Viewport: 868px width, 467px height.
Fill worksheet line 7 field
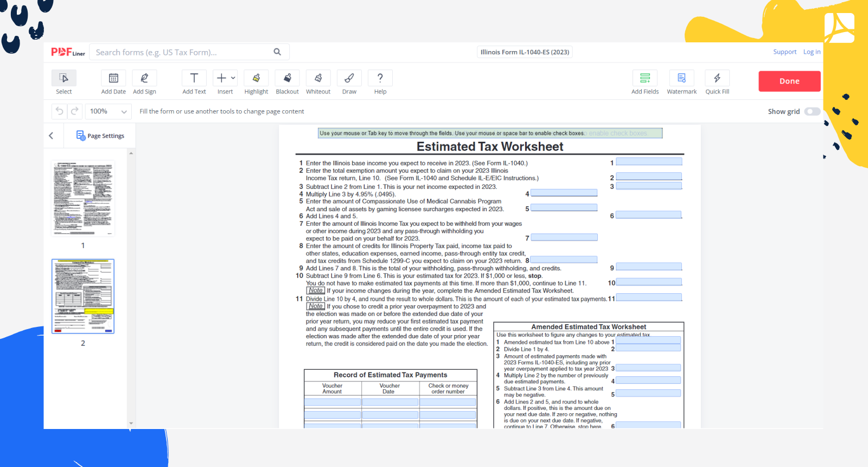pos(564,237)
